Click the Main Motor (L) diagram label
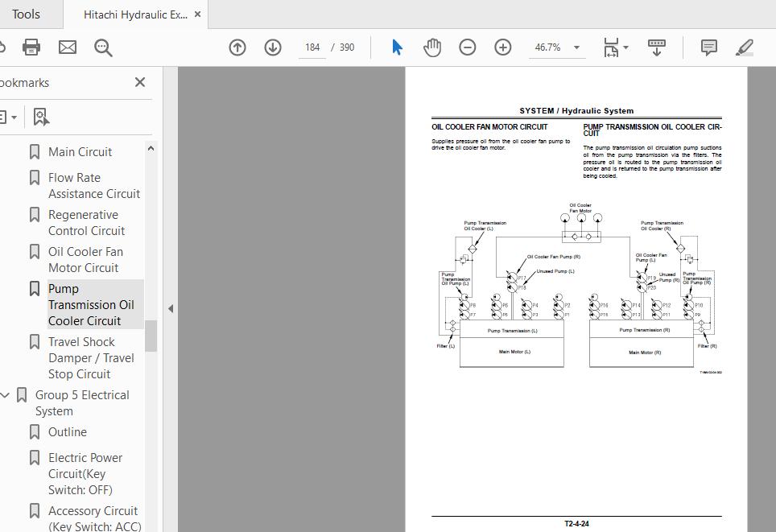The image size is (776, 532). click(514, 352)
